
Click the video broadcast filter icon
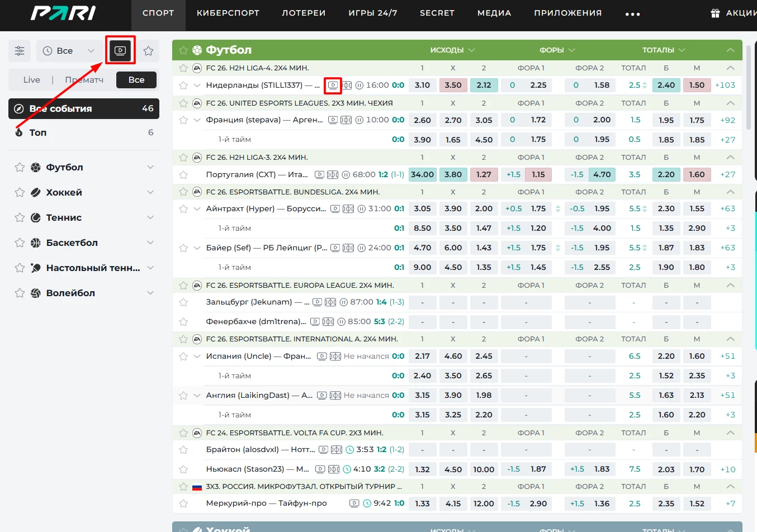click(120, 51)
